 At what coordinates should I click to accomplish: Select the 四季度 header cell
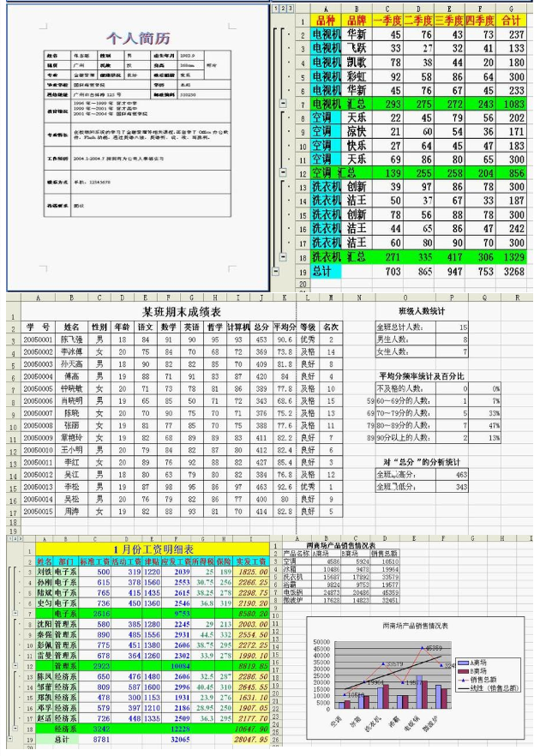(480, 21)
